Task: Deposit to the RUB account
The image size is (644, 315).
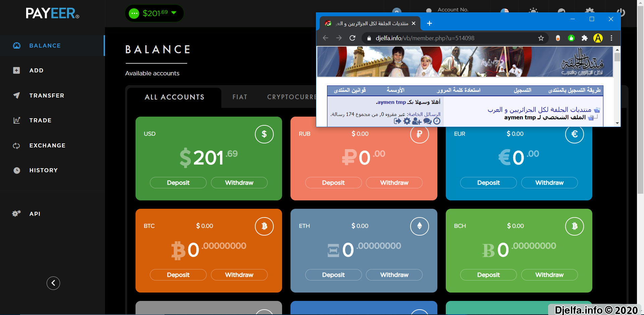Action: point(333,183)
